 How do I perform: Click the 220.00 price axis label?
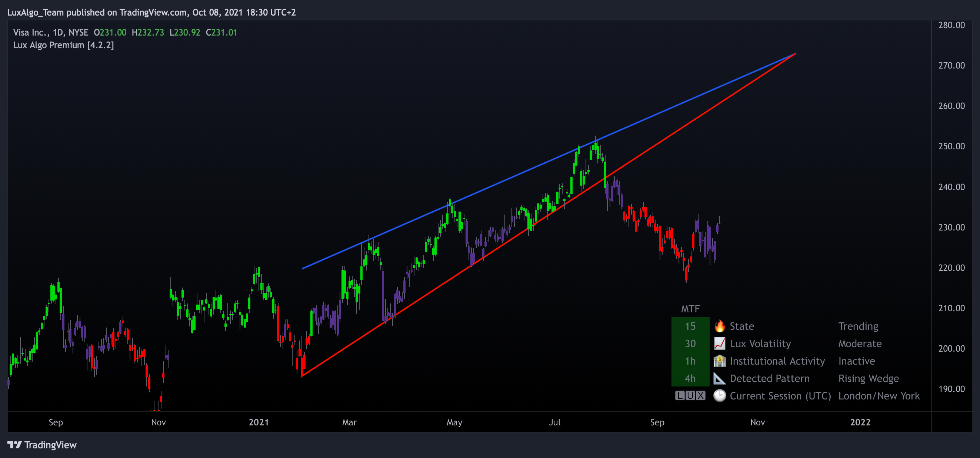coord(951,268)
